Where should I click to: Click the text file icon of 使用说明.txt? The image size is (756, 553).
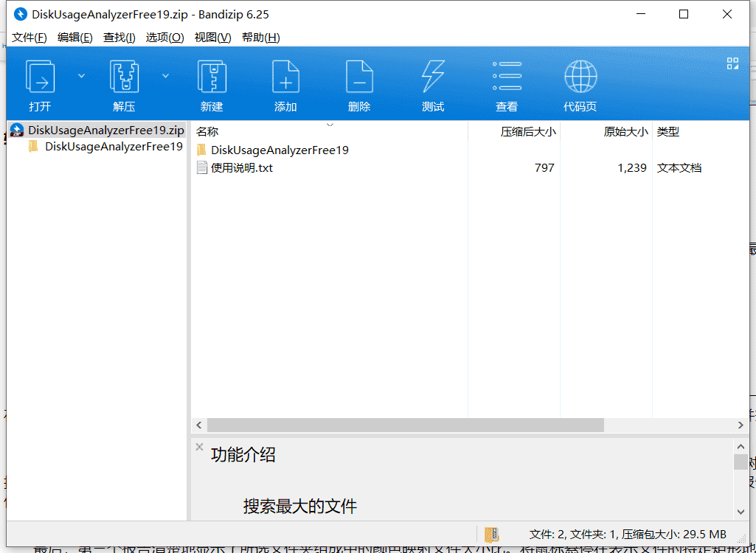coord(202,168)
